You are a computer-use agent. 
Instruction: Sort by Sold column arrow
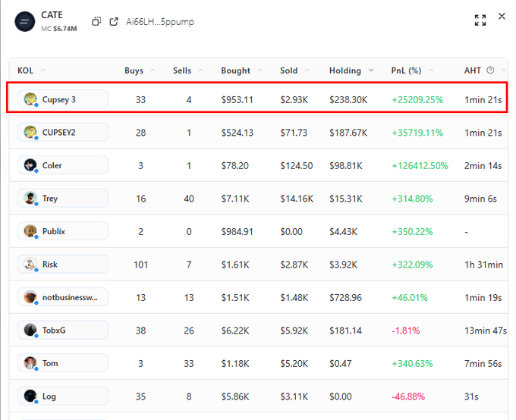pyautogui.click(x=307, y=70)
